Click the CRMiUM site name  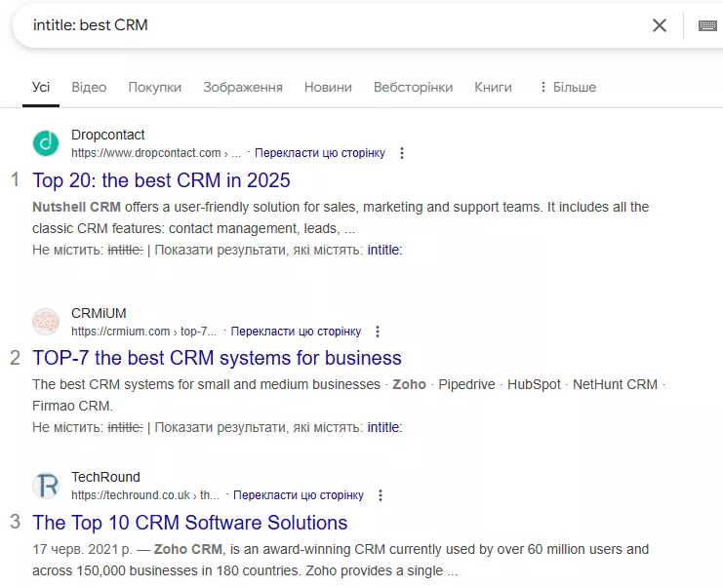(99, 313)
